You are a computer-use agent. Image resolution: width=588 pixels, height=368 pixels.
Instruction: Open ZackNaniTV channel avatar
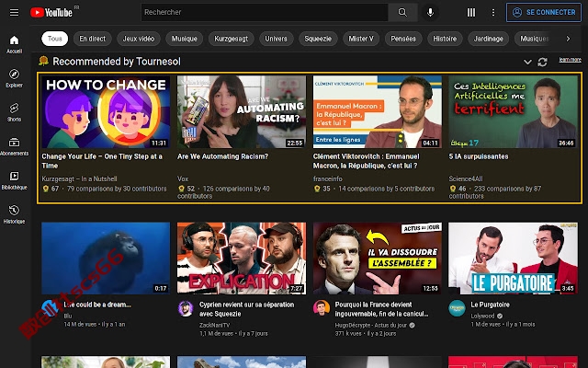[x=186, y=309]
